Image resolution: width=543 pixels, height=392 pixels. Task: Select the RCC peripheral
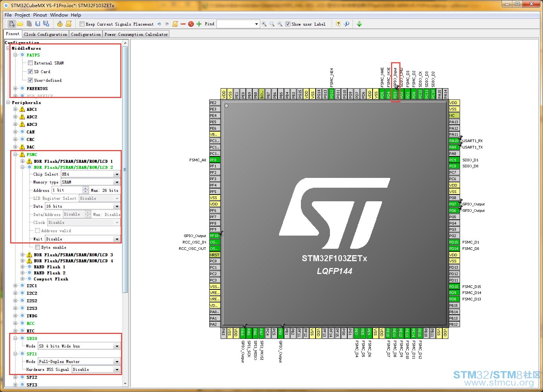31,323
